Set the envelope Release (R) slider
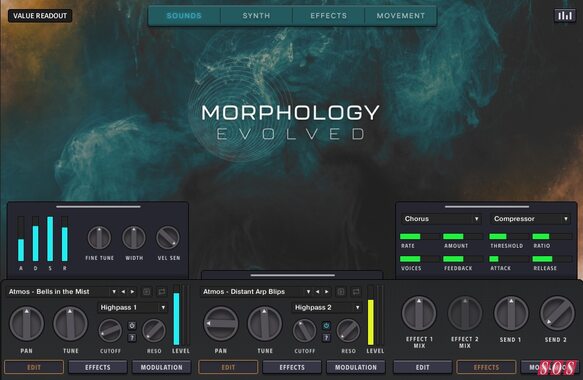 (x=65, y=238)
